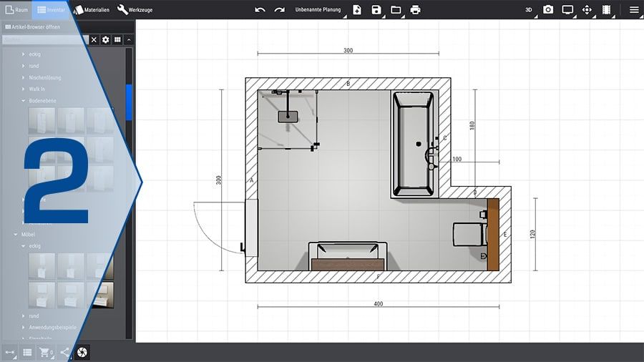Print the floor plan
This screenshot has width=644, height=362.
[x=415, y=10]
